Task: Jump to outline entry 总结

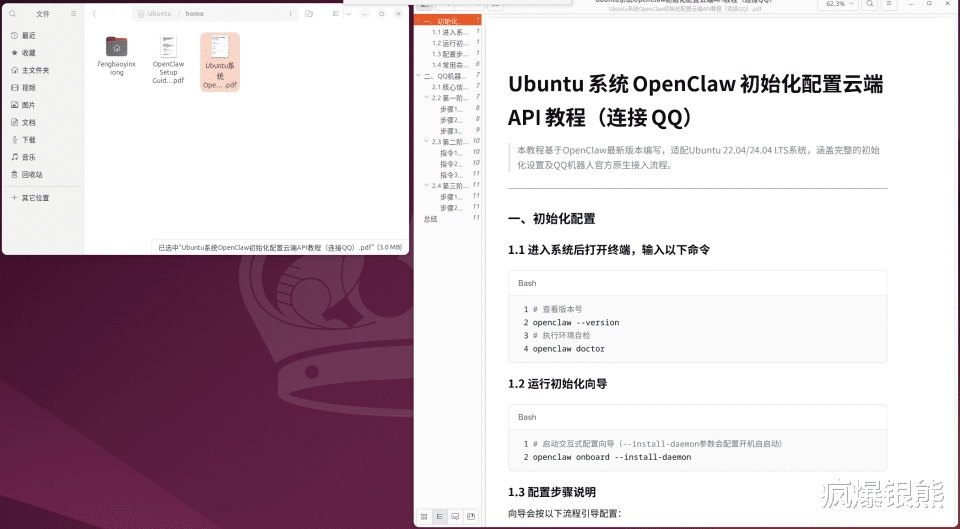Action: click(431, 219)
